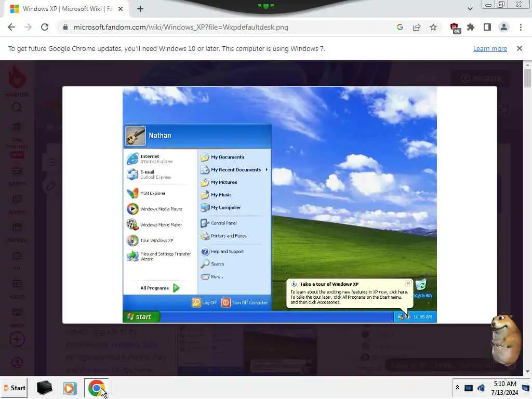Viewport: 532px width, 399px height.
Task: Select the Windows XP Microsoft Wiki tab
Action: tap(66, 9)
